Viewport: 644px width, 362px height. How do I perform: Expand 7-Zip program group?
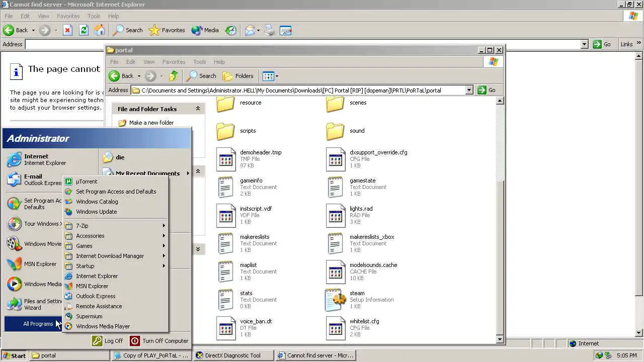click(x=115, y=226)
